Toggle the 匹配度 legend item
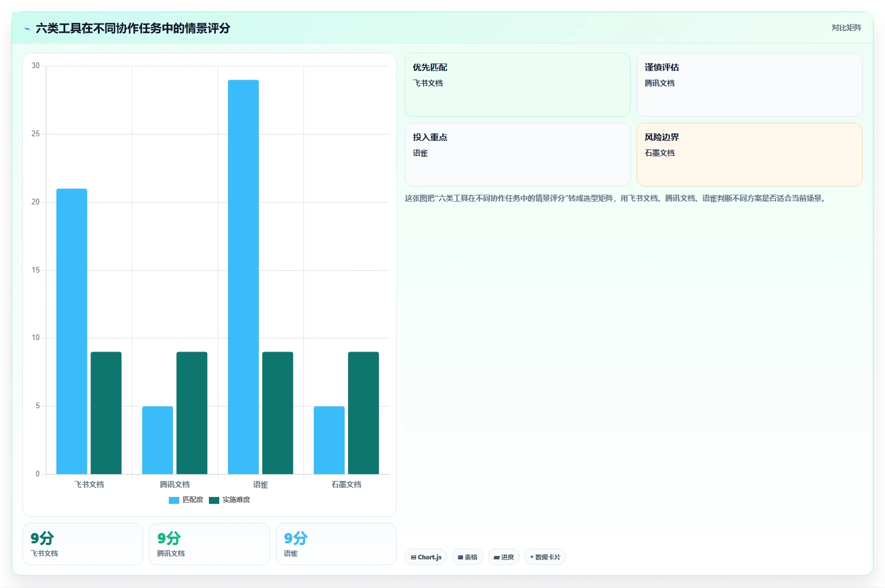 point(186,500)
